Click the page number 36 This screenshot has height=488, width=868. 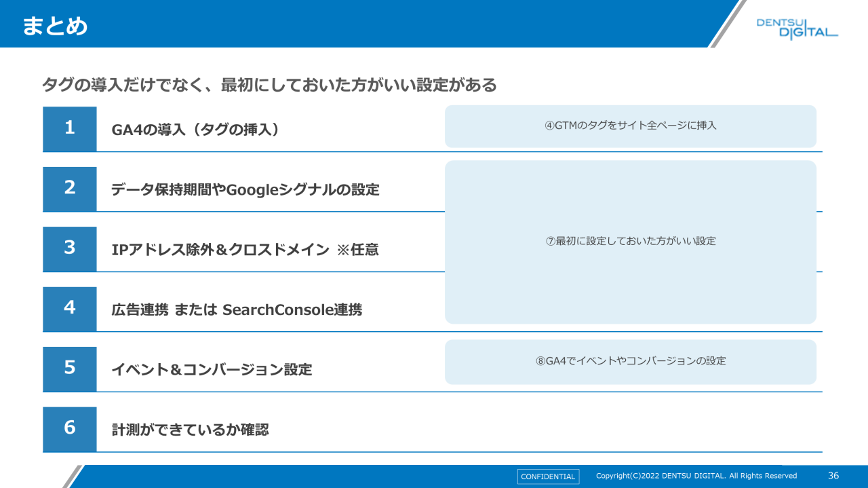point(833,476)
